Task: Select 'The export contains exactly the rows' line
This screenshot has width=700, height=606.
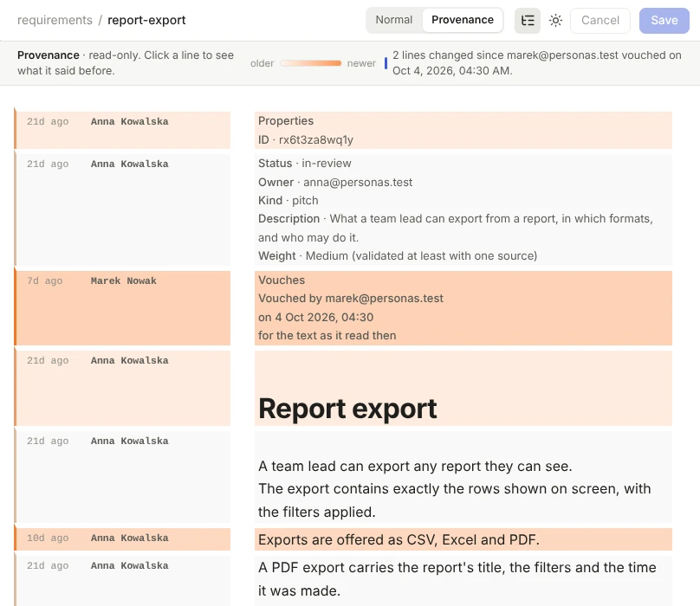Action: (x=463, y=500)
